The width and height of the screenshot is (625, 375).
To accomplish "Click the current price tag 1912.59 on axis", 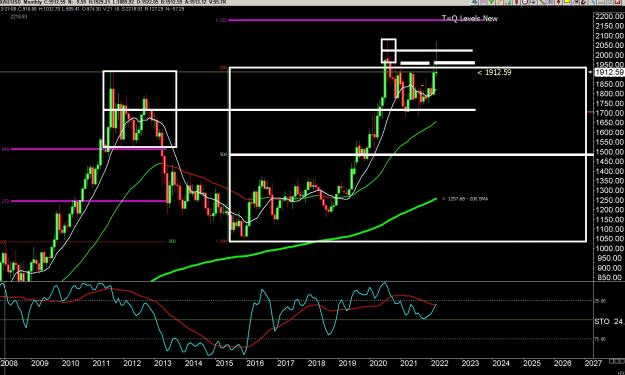I will 608,72.
